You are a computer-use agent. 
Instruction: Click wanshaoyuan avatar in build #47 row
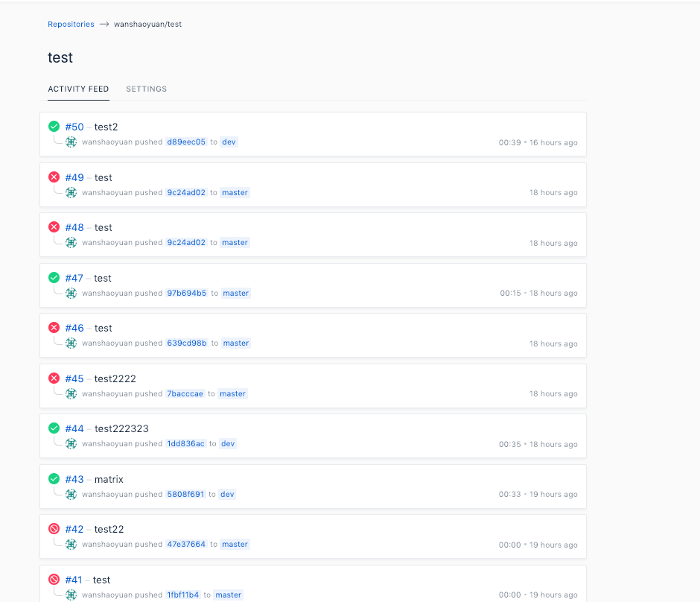(71, 294)
